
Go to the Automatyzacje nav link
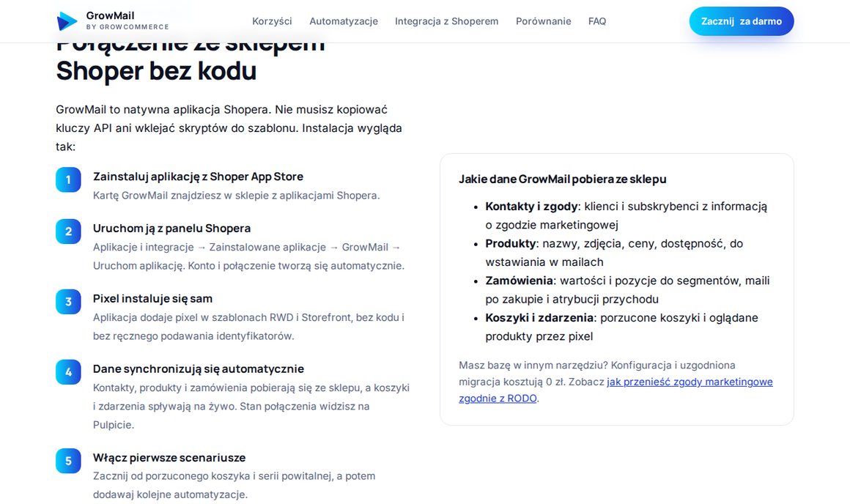tap(344, 21)
